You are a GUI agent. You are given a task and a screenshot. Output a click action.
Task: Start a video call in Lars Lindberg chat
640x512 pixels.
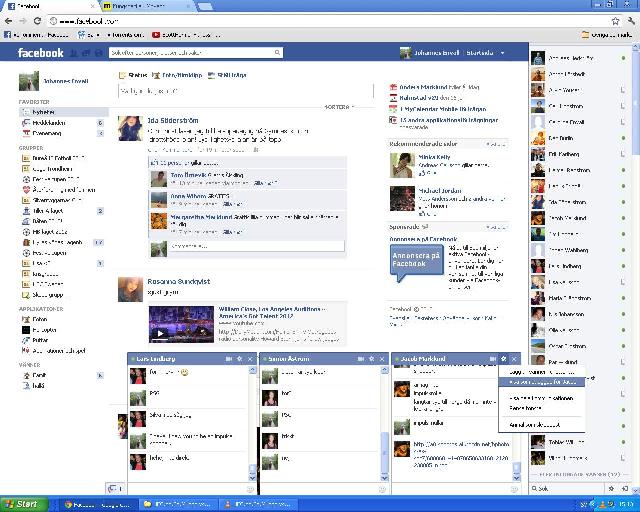pyautogui.click(x=229, y=359)
